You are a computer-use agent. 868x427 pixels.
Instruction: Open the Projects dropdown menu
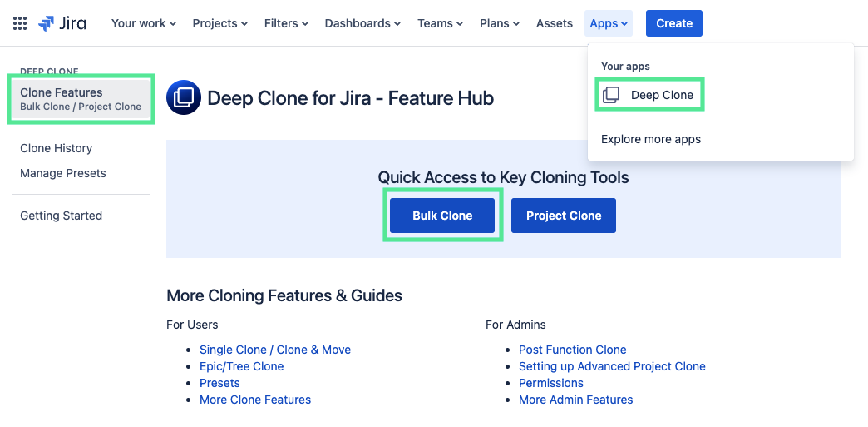point(219,23)
